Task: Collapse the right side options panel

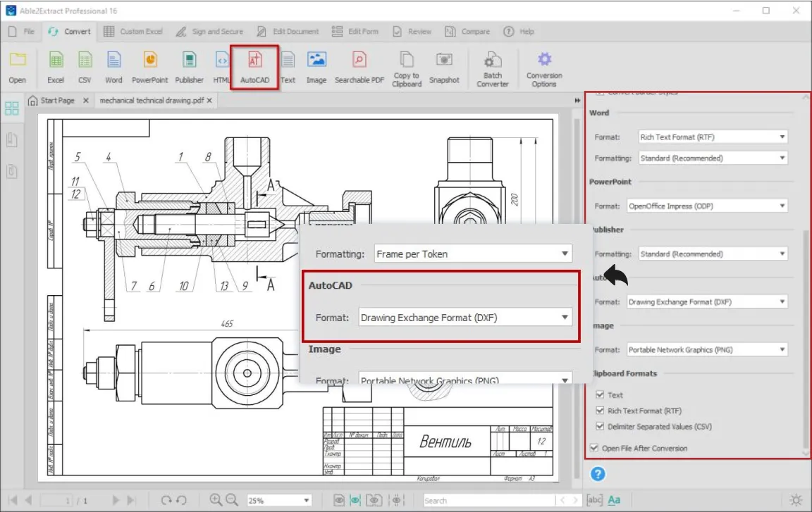Action: pyautogui.click(x=577, y=100)
